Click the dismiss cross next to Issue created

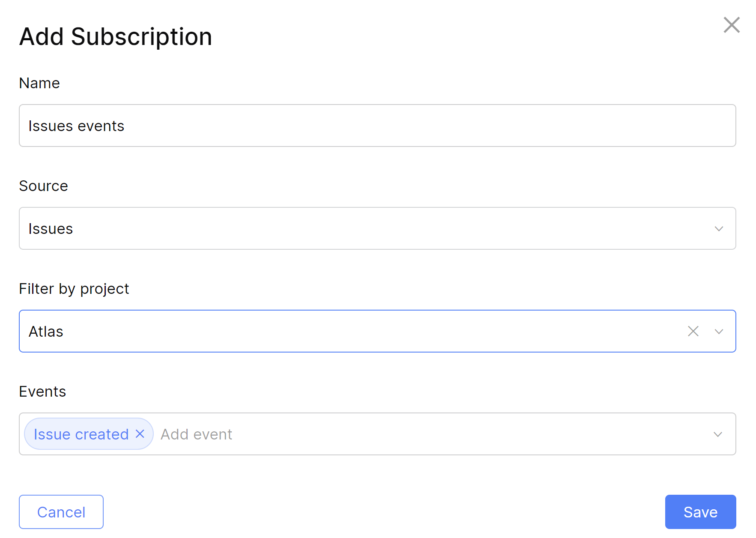pyautogui.click(x=140, y=434)
